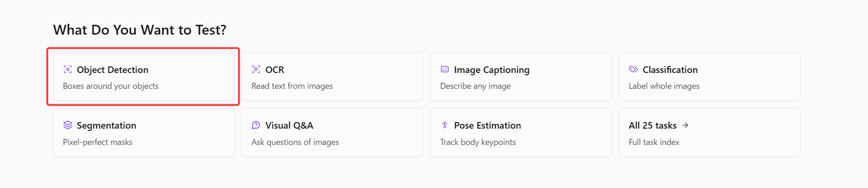
Task: Click the Pose Estimation figure icon
Action: [445, 125]
